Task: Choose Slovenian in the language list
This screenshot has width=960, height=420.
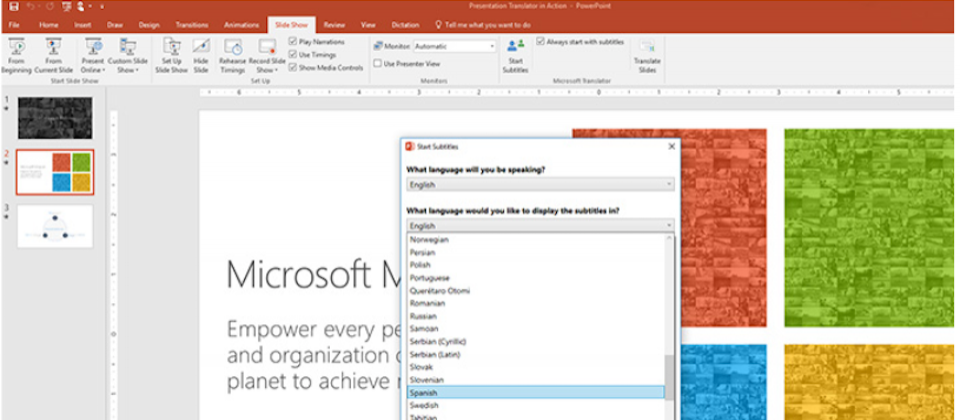Action: [536, 380]
